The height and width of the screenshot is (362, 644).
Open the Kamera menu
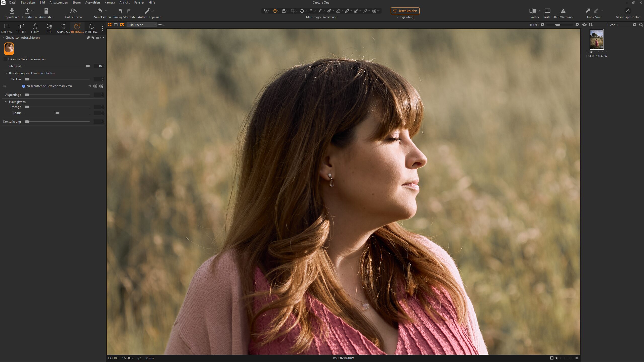[x=109, y=3]
